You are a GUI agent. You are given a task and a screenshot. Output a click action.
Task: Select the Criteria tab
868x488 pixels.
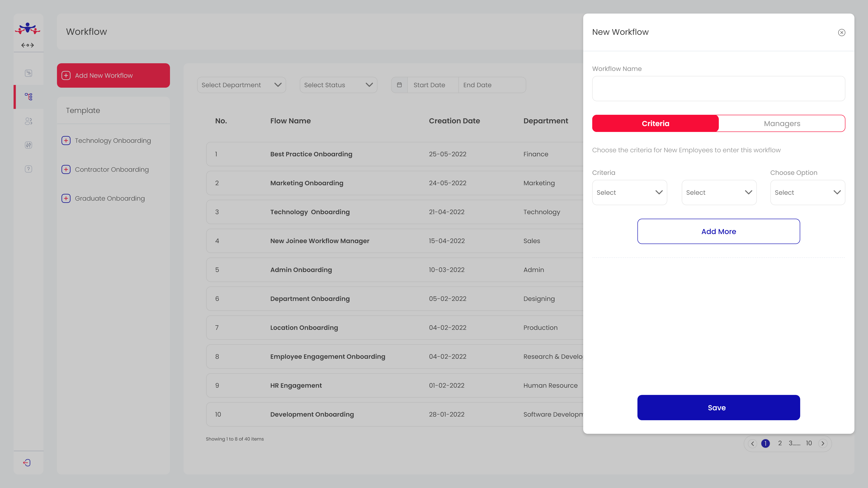coord(655,124)
